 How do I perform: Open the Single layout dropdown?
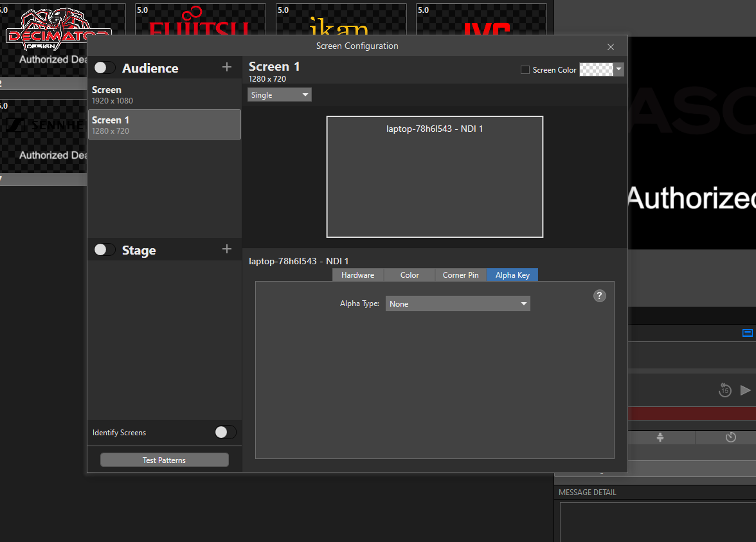(x=279, y=94)
